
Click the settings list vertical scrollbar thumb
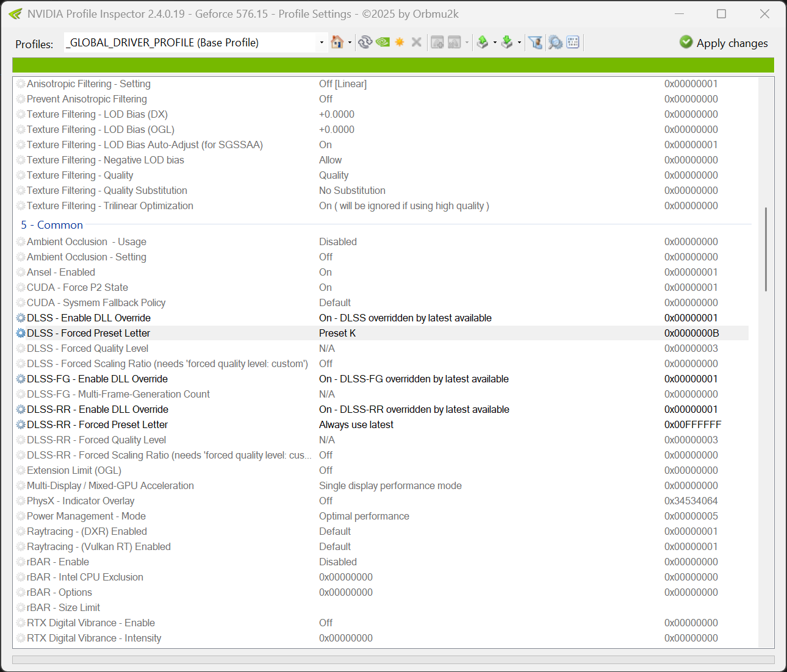pos(766,249)
